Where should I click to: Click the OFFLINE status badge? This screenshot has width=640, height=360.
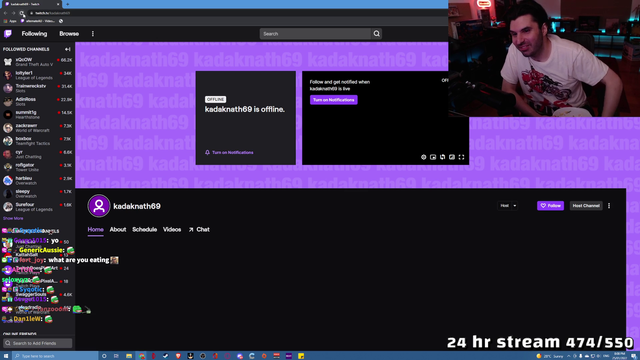[x=216, y=100]
